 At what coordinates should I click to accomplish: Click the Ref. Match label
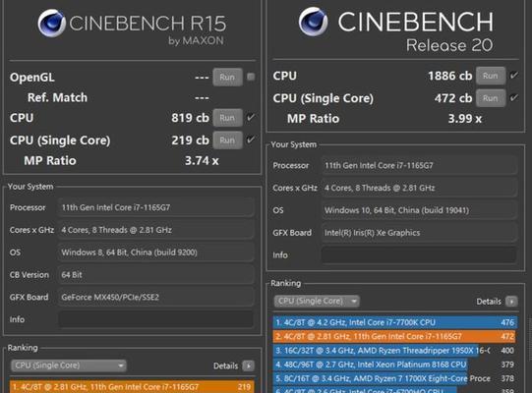click(57, 97)
